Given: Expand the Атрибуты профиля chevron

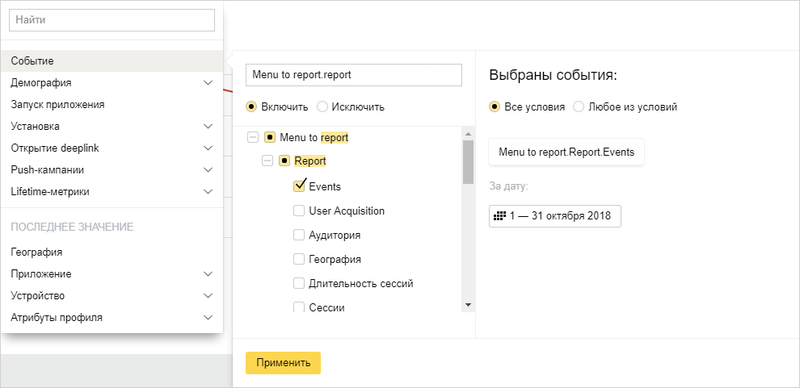Looking at the screenshot, I should point(208,318).
